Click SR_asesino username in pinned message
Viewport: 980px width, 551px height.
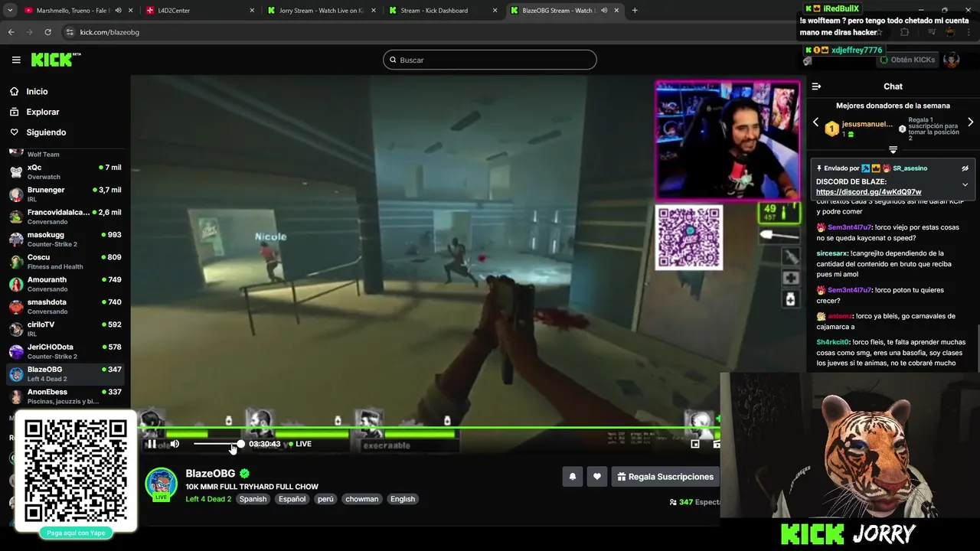910,168
